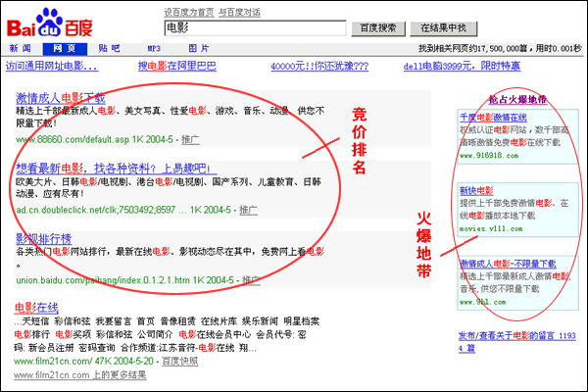This screenshot has height=392, width=588.
Task: Click the search box containing 电影
Action: click(x=255, y=28)
